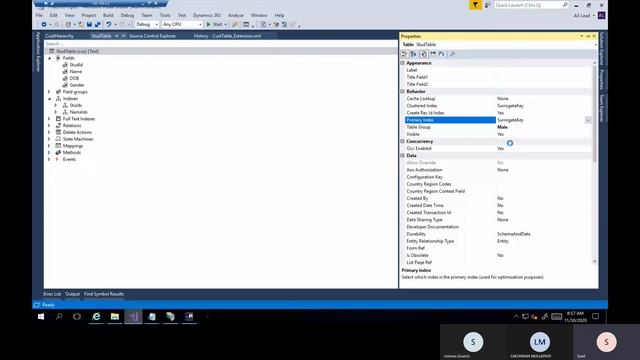Expand the StuIdx index node
This screenshot has width=640, height=360.
(x=56, y=105)
